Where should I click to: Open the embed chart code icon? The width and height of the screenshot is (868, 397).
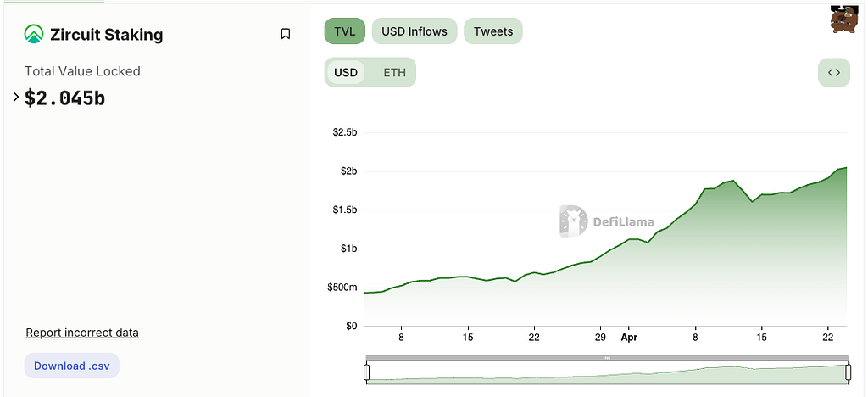pos(834,72)
